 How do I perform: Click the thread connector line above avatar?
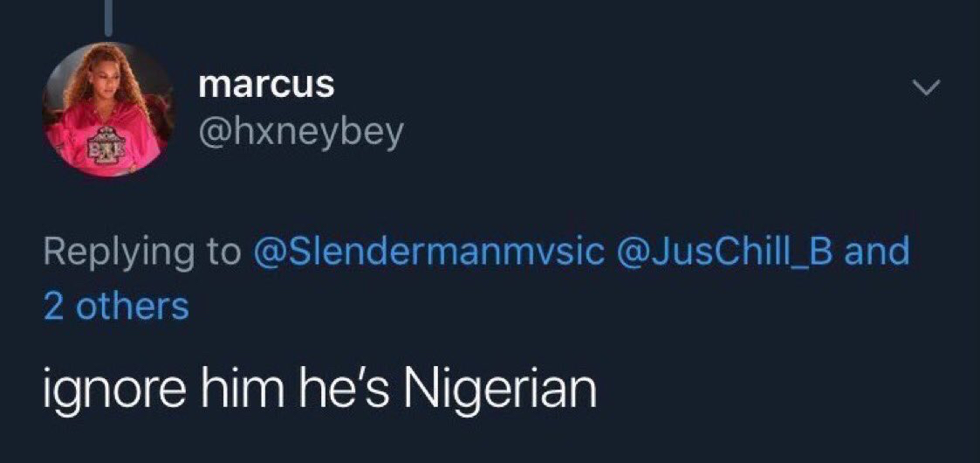(x=110, y=16)
